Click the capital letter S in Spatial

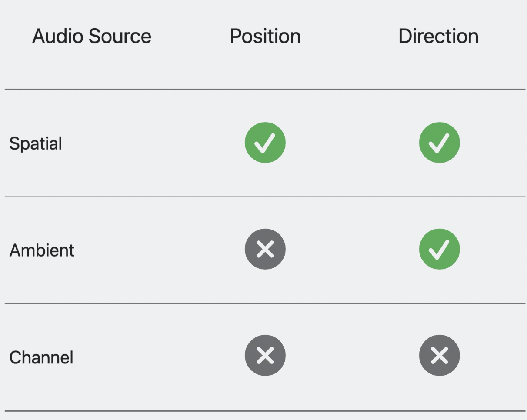click(14, 143)
